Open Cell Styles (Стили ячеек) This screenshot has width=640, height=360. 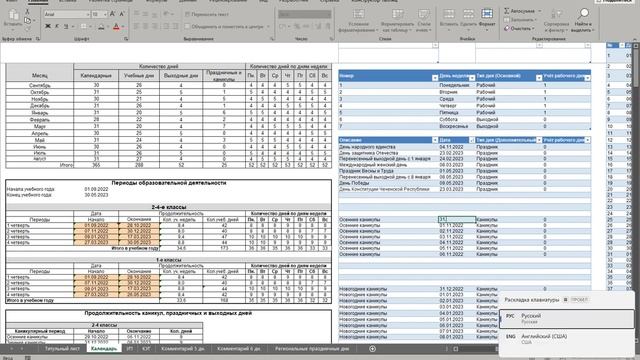tap(424, 21)
